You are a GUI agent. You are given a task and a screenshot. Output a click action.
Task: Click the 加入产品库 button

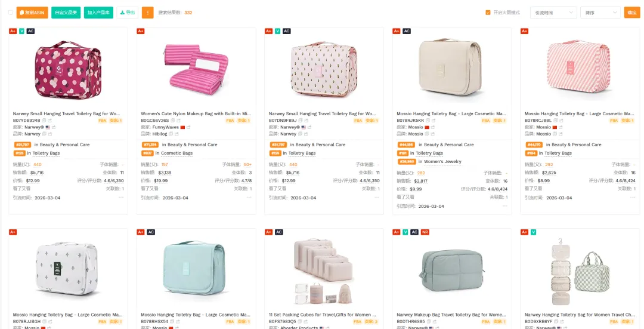(98, 13)
